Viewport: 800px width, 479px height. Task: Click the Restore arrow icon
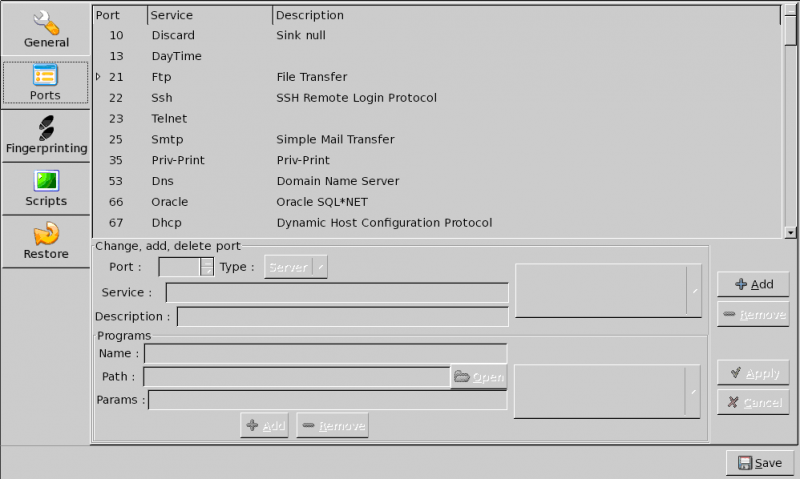point(46,234)
